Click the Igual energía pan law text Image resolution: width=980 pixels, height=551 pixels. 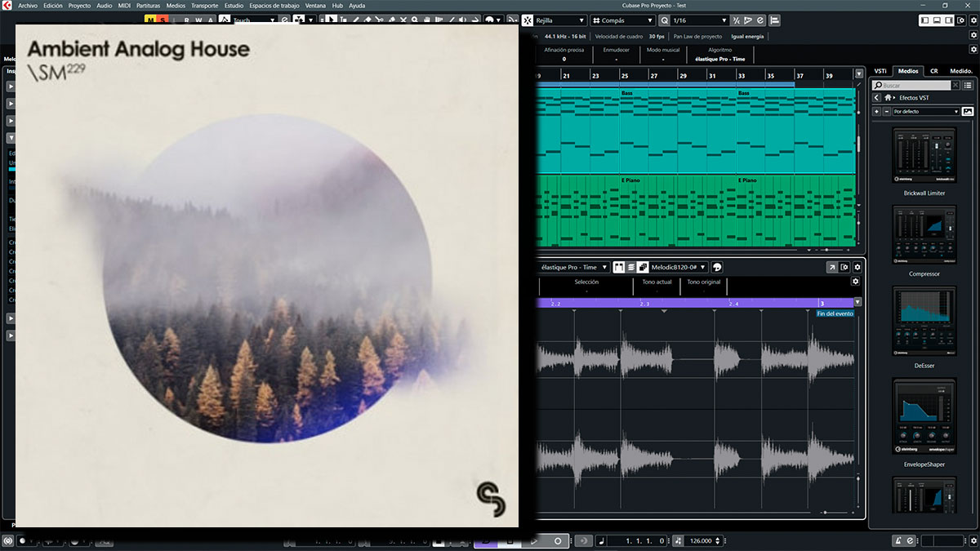click(x=746, y=36)
